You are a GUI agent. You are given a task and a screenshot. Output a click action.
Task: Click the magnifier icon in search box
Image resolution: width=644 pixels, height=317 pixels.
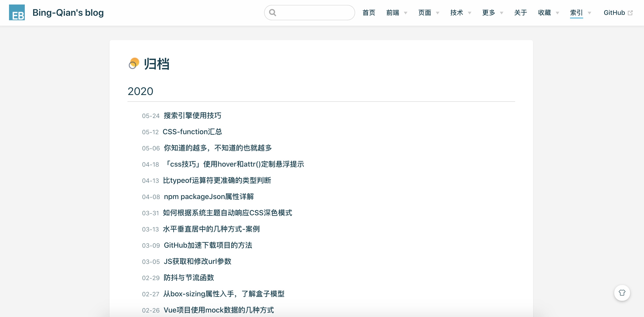point(272,12)
